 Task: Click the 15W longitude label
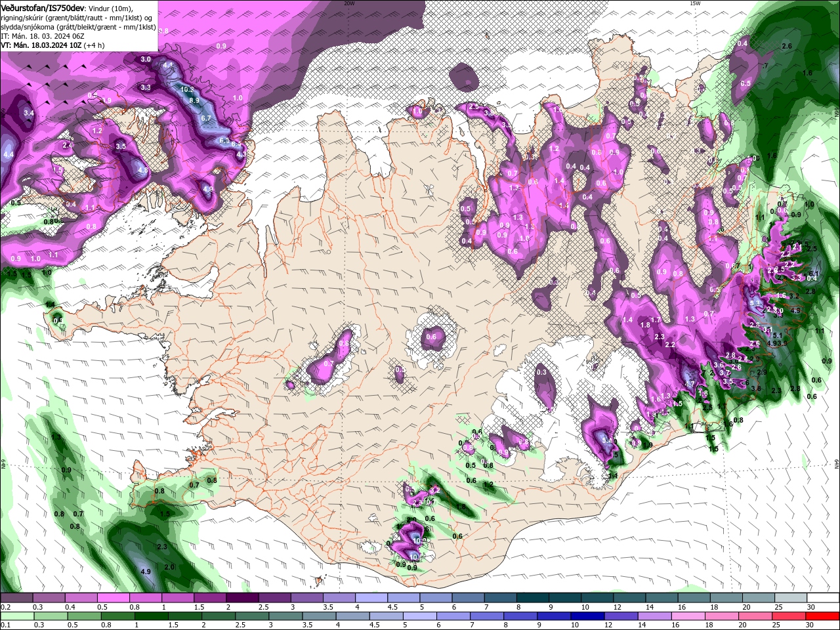click(695, 3)
